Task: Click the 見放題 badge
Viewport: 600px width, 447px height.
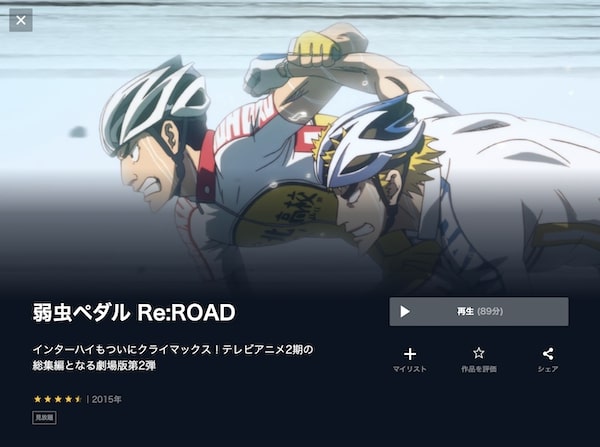Action: [x=44, y=418]
